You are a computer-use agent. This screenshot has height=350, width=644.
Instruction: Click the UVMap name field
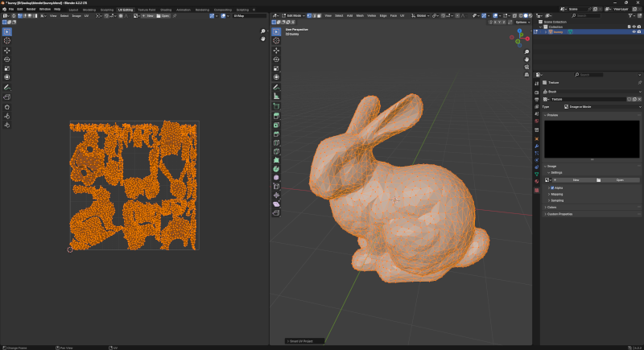click(x=250, y=15)
